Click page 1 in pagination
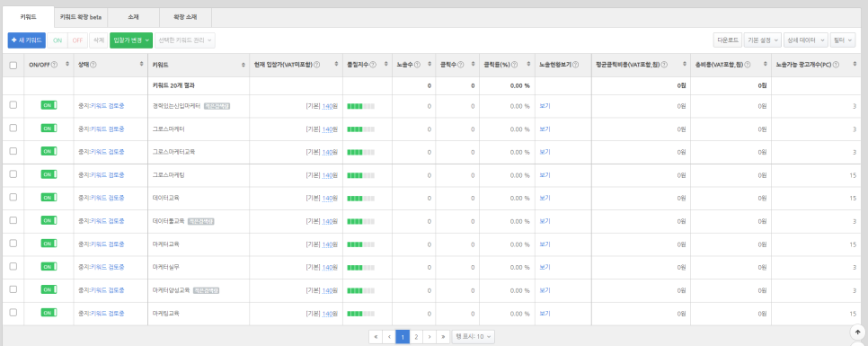 [403, 337]
